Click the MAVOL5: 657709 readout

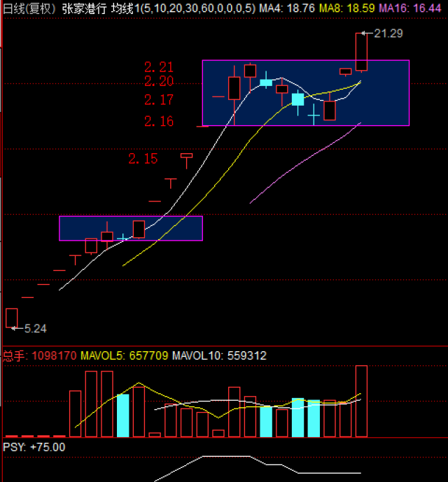[125, 355]
